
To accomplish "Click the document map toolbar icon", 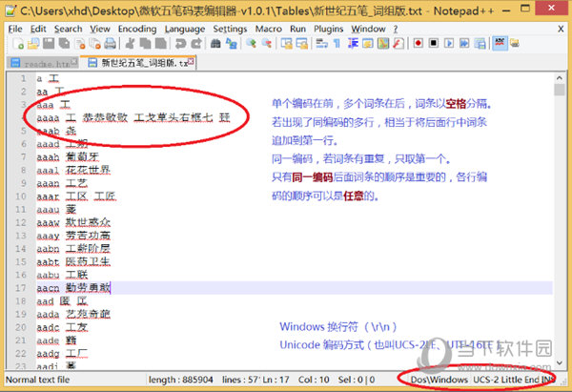I will 383,44.
